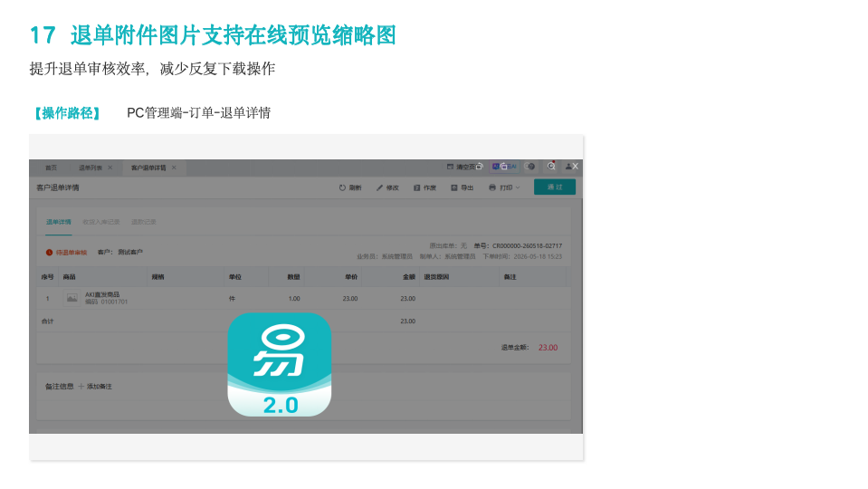868x489 pixels.
Task: Close the 客户退单详情 tab
Action: click(x=174, y=168)
